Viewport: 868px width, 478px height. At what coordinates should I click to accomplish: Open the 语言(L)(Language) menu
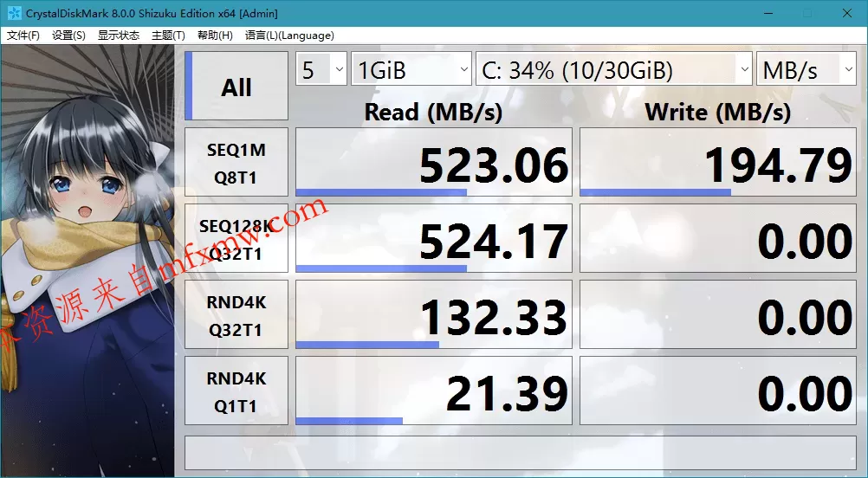(x=289, y=36)
